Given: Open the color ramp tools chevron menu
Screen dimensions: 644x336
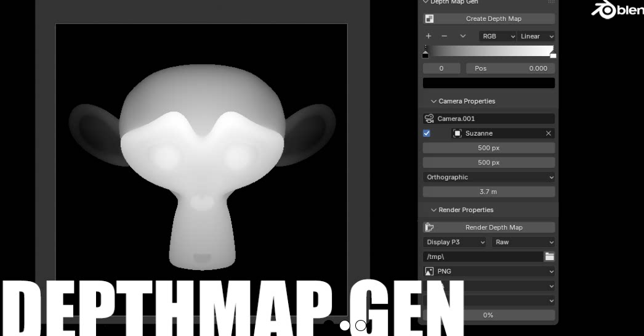Looking at the screenshot, I should [463, 36].
